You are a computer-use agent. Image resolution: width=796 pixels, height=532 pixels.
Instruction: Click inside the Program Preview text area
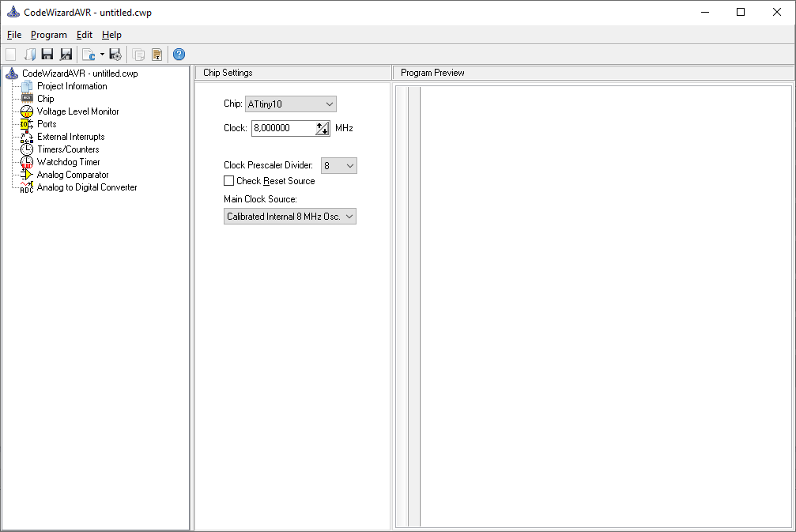[606, 307]
